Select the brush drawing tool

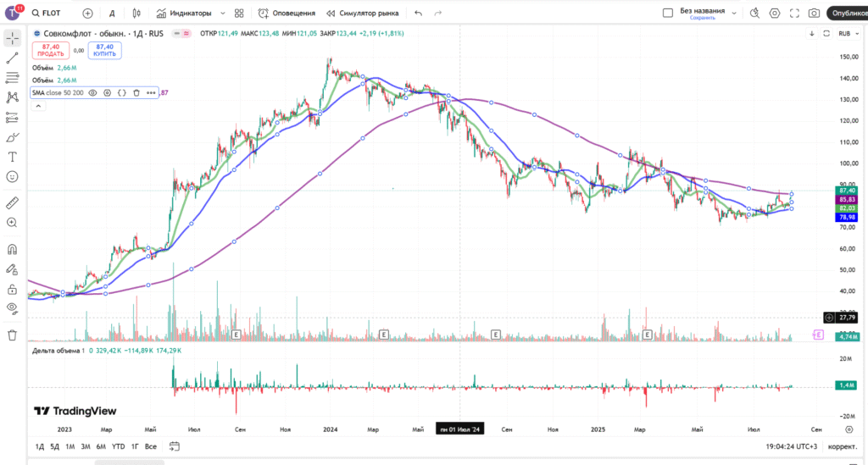(x=12, y=137)
